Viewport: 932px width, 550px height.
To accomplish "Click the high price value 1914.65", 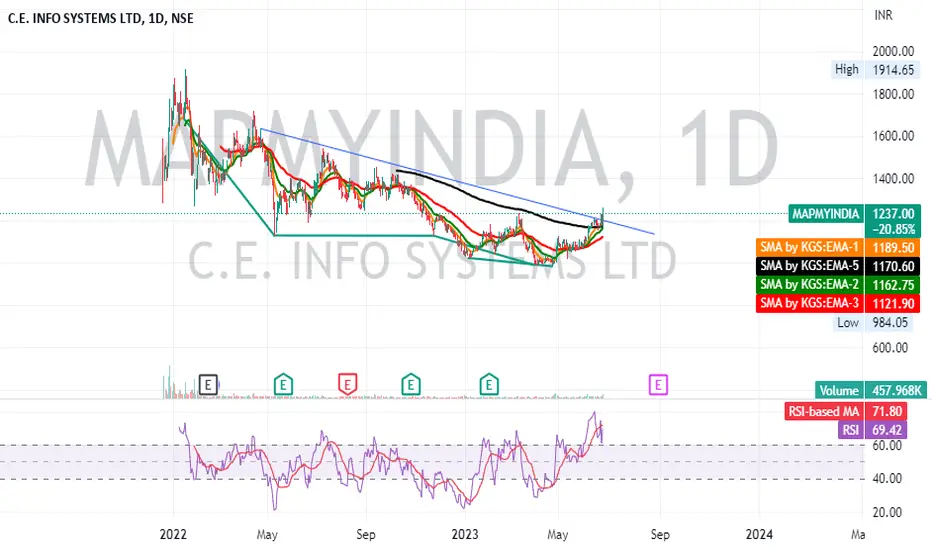I will click(893, 70).
